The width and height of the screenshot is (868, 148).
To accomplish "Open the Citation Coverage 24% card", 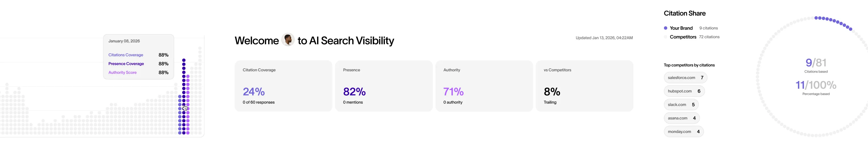I will tap(283, 86).
